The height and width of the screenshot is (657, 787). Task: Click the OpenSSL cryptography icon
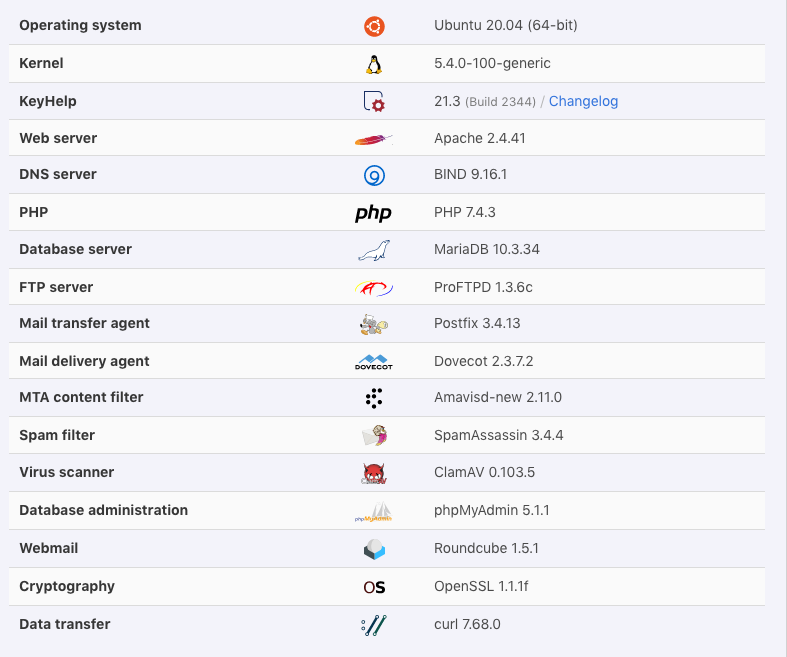[374, 587]
